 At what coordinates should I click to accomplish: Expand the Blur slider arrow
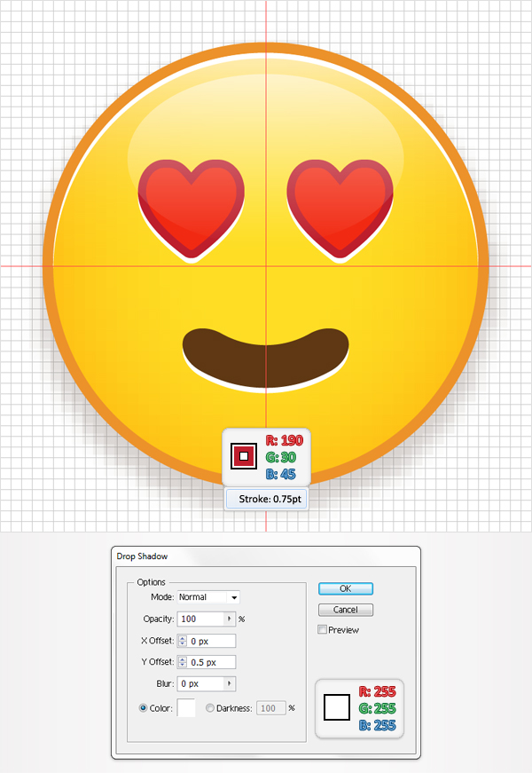tap(230, 683)
